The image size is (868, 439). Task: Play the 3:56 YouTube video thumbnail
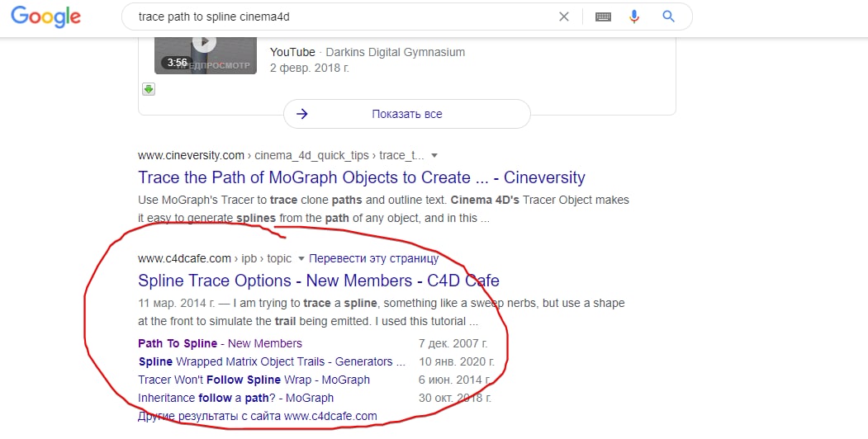tap(206, 55)
